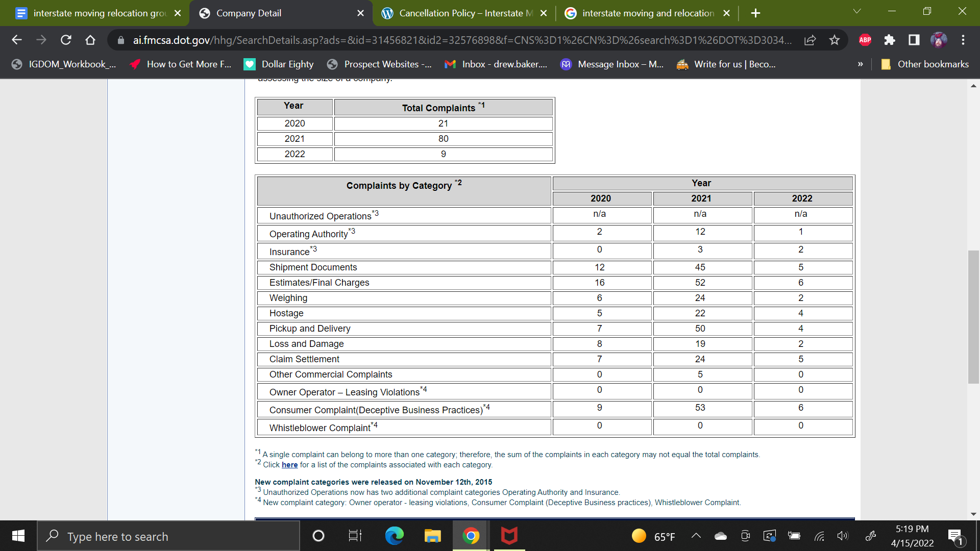
Task: Select the Chrome taskbar icon
Action: point(471,536)
